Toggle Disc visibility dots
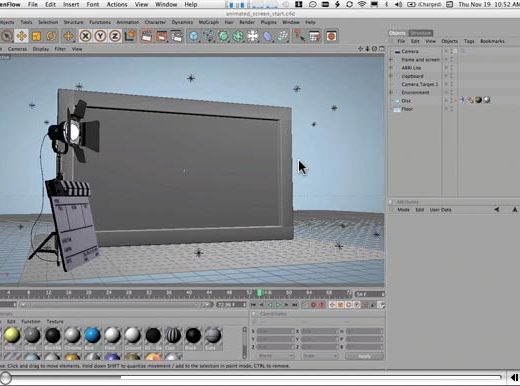Image resolution: width=520 pixels, height=386 pixels. (452, 100)
